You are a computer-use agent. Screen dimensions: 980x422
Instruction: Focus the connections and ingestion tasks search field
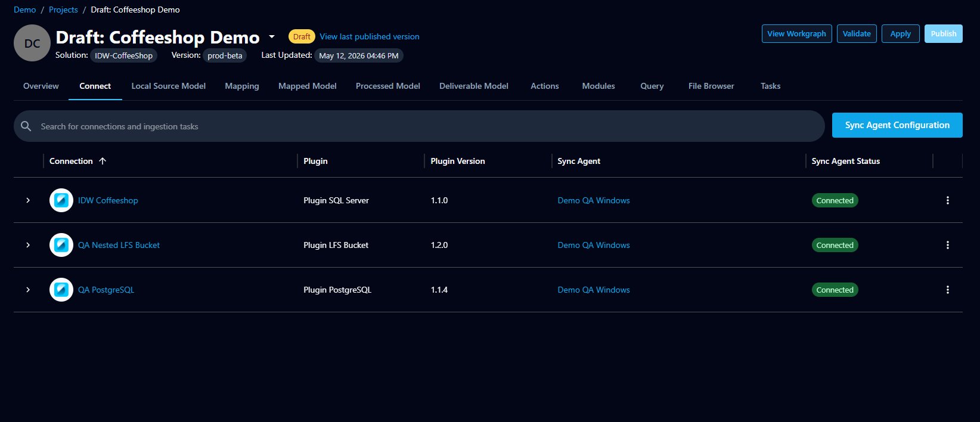tap(419, 126)
